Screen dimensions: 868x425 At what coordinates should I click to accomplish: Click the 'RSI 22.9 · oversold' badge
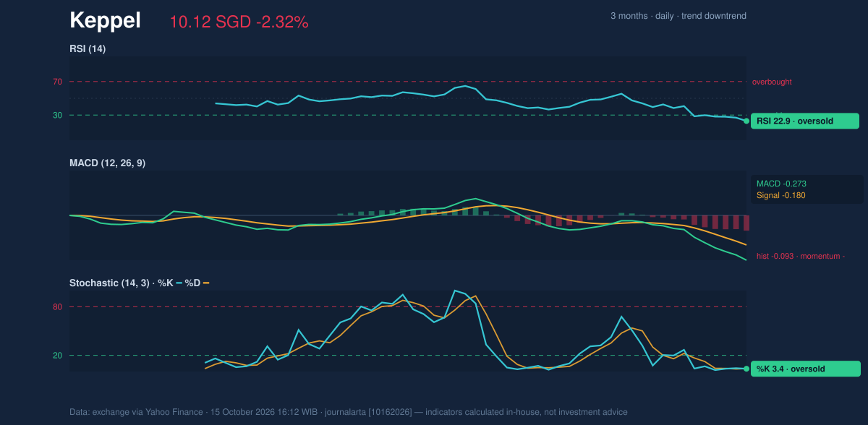coord(805,121)
